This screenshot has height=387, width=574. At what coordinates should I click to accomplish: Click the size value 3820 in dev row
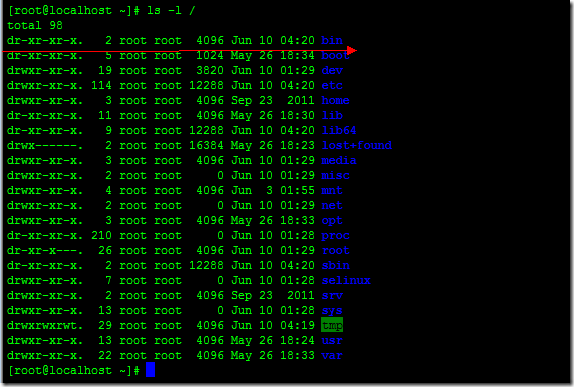pyautogui.click(x=210, y=70)
